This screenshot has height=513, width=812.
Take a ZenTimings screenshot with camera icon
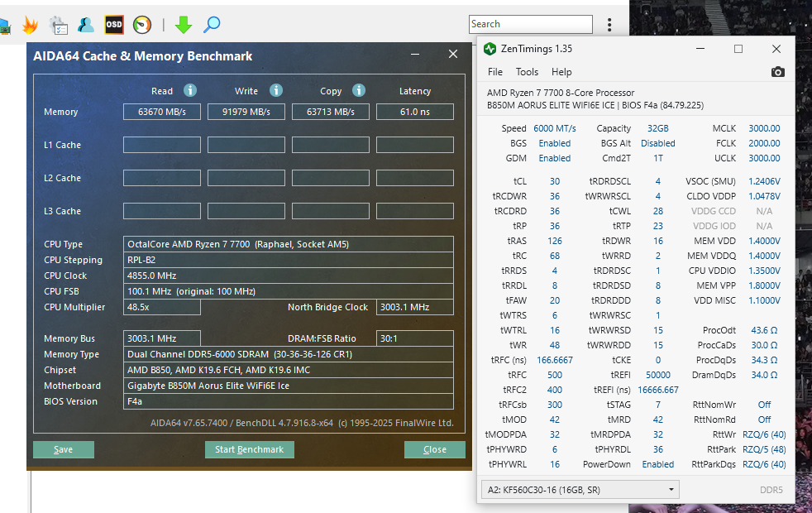click(x=777, y=72)
